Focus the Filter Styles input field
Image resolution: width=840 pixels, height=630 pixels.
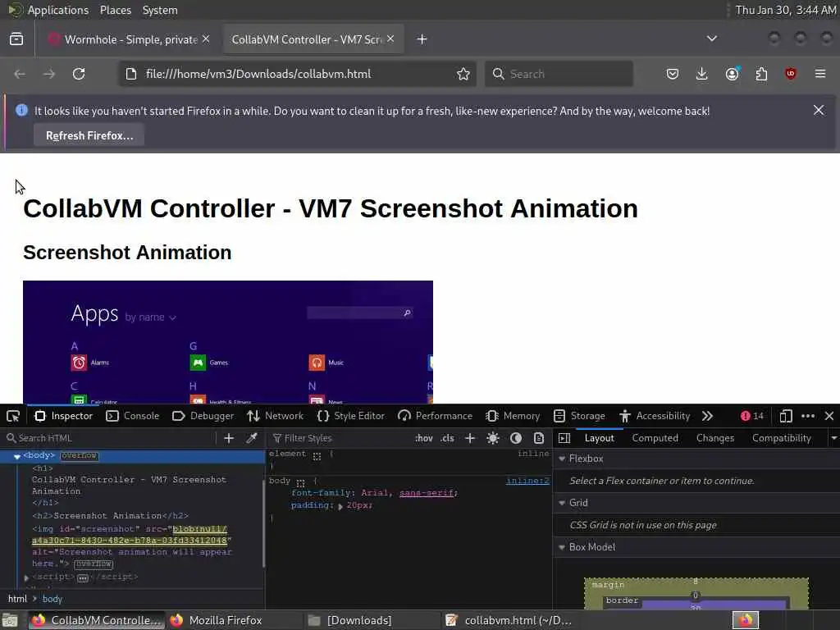tap(339, 438)
